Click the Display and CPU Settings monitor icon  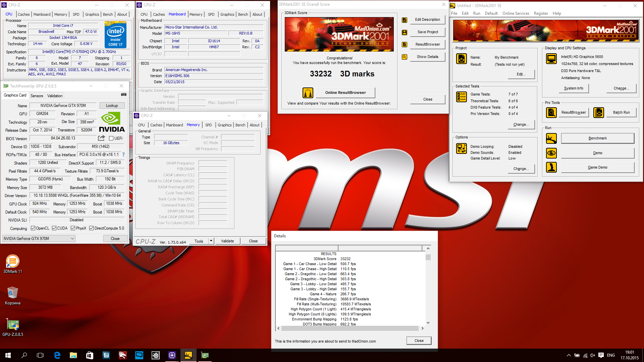[551, 59]
